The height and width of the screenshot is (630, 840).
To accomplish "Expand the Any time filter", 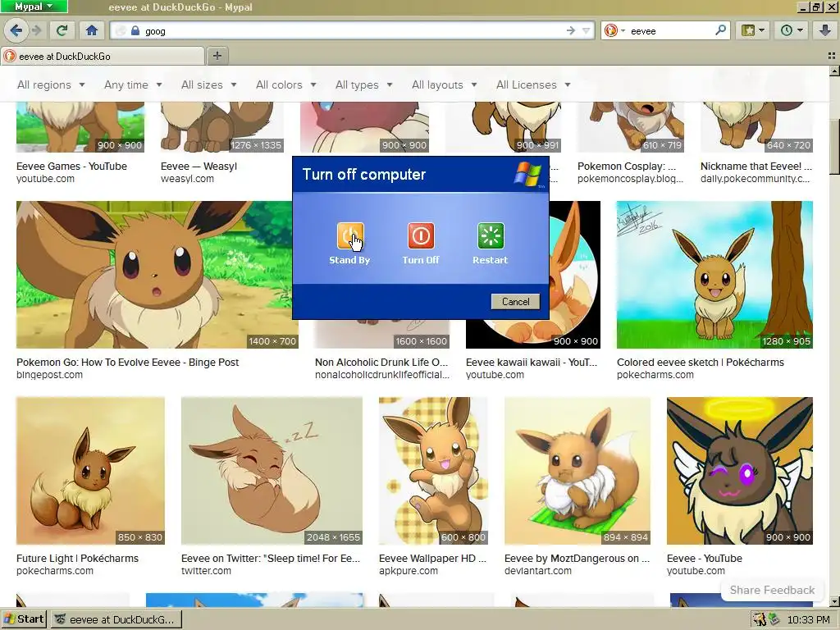I will [x=133, y=84].
